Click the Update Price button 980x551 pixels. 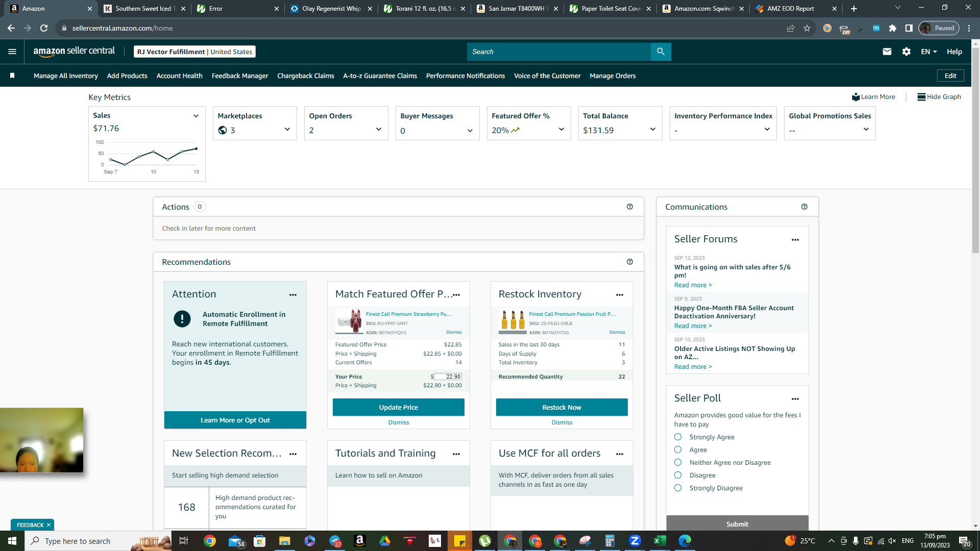pos(399,407)
